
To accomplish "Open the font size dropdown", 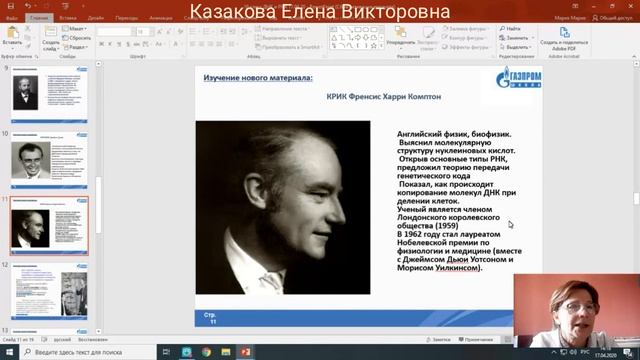I will (x=152, y=31).
